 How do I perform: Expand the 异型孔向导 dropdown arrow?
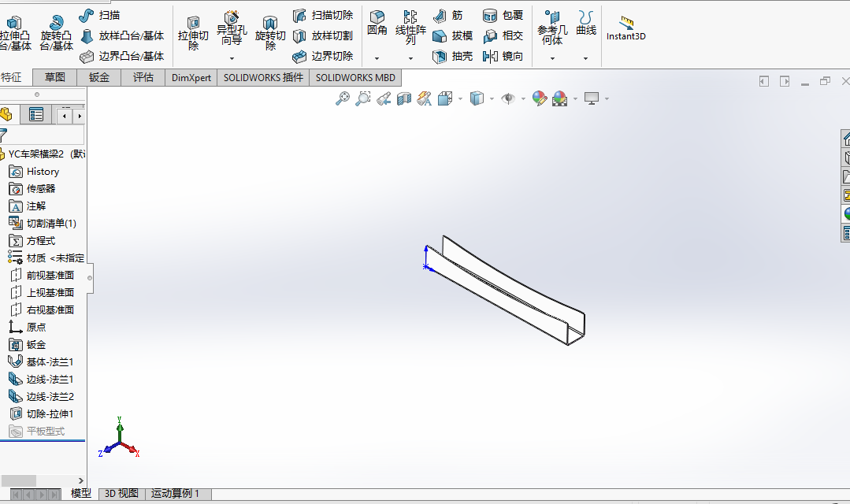tap(232, 58)
